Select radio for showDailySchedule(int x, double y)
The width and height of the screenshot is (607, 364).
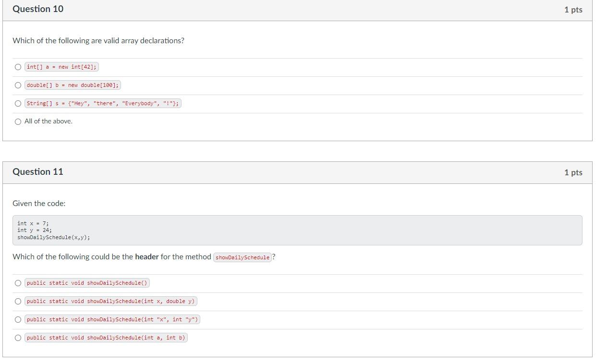coord(18,302)
